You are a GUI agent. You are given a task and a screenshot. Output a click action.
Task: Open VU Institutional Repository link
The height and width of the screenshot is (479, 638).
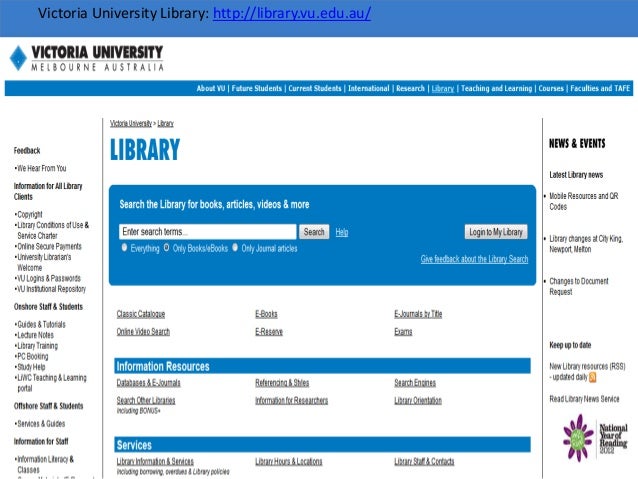pos(52,289)
